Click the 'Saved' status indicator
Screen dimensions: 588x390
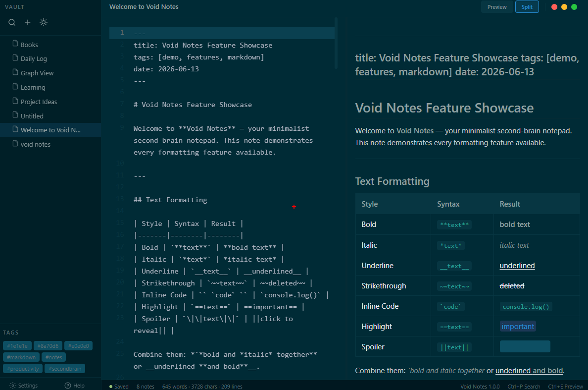tap(119, 386)
